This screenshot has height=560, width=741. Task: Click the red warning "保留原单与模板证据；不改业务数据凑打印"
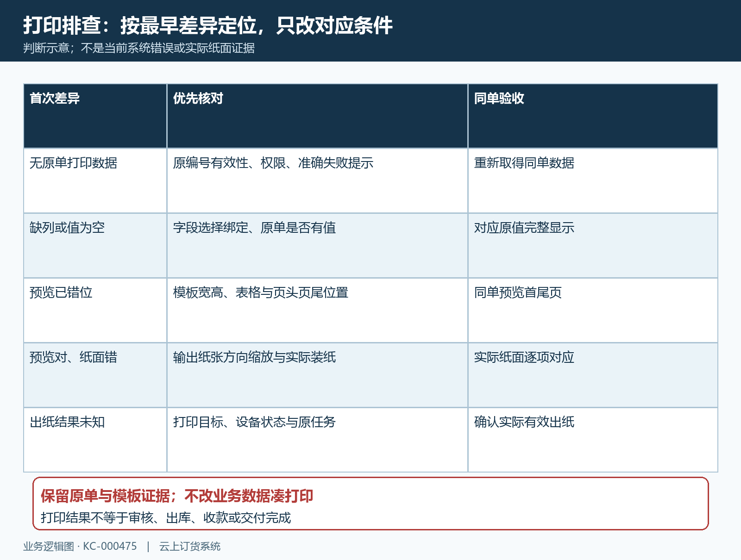177,496
